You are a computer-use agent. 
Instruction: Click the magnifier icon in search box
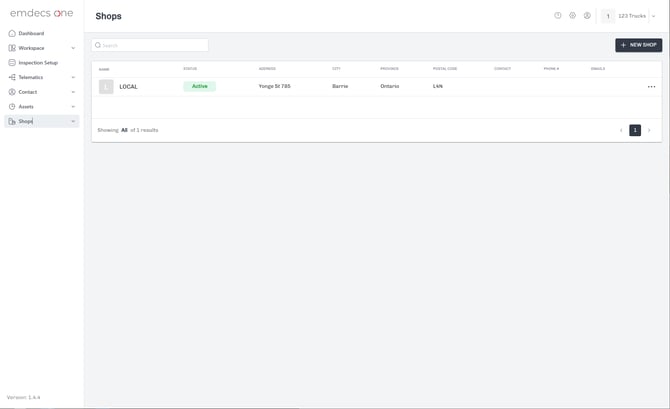(98, 45)
